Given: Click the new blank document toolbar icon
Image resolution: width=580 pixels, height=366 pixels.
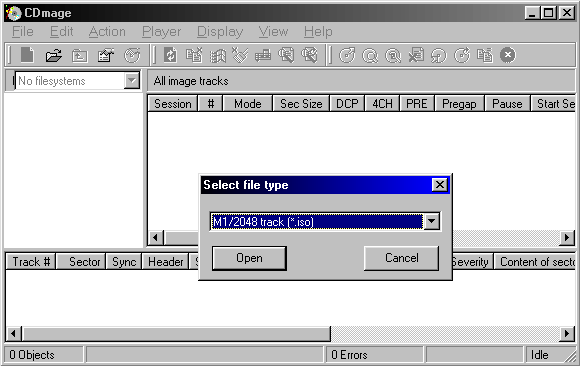Looking at the screenshot, I should (x=27, y=55).
